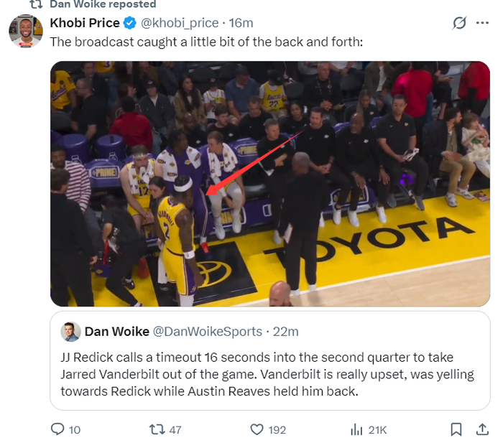Click the blue verified badge by Khobi Price
Viewport: 503px width, 448px height.
pyautogui.click(x=129, y=24)
